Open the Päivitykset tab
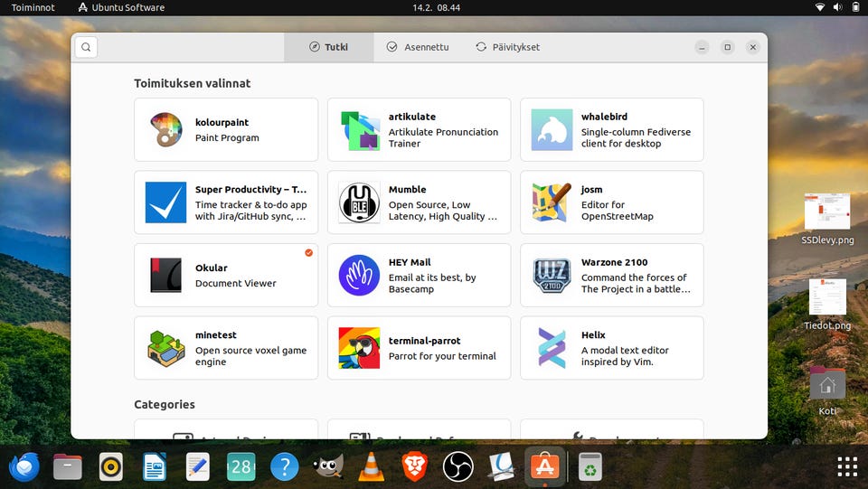Viewport: 868px width, 489px height. tap(507, 47)
